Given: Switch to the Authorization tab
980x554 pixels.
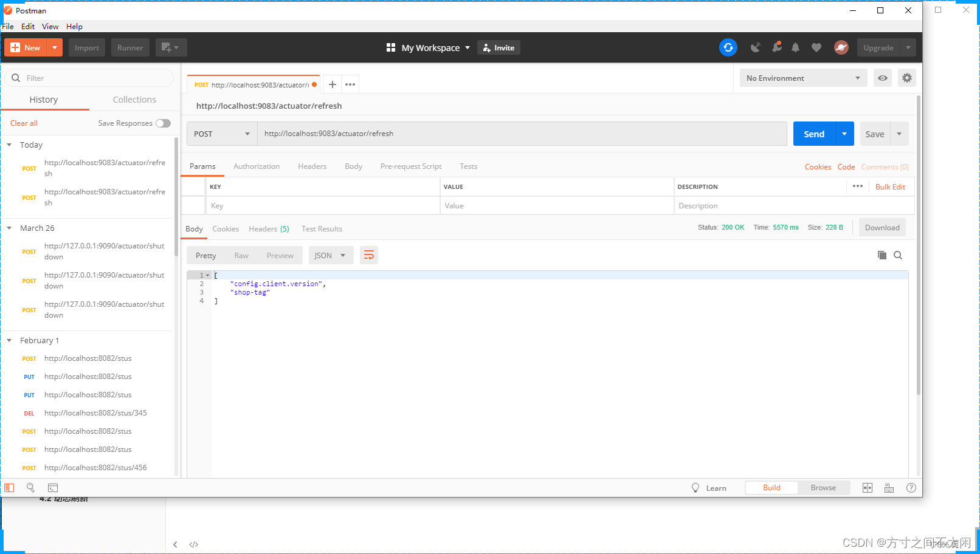Looking at the screenshot, I should tap(257, 166).
